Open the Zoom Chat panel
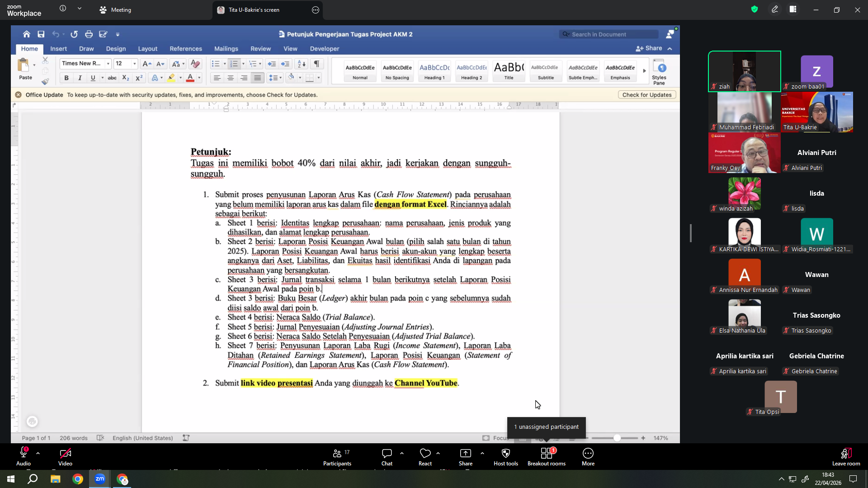Image resolution: width=868 pixels, height=488 pixels. [x=387, y=457]
